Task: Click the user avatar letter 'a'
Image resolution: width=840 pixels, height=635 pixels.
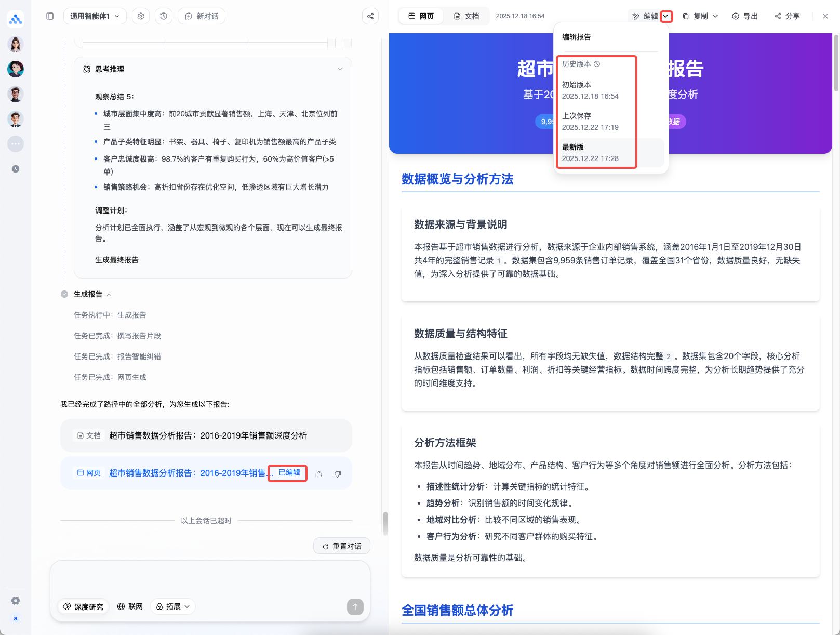Action: coord(16,618)
